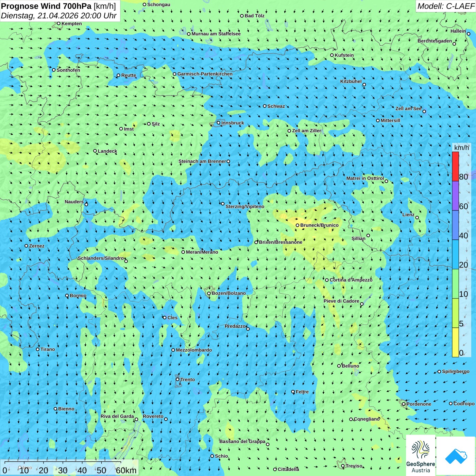
Task: Click the Conegliano label
Action: pyautogui.click(x=367, y=419)
